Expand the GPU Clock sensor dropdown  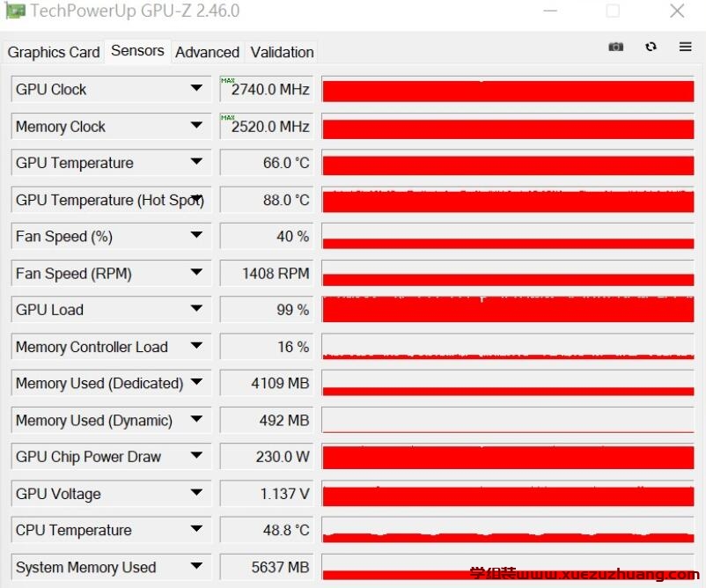[196, 89]
